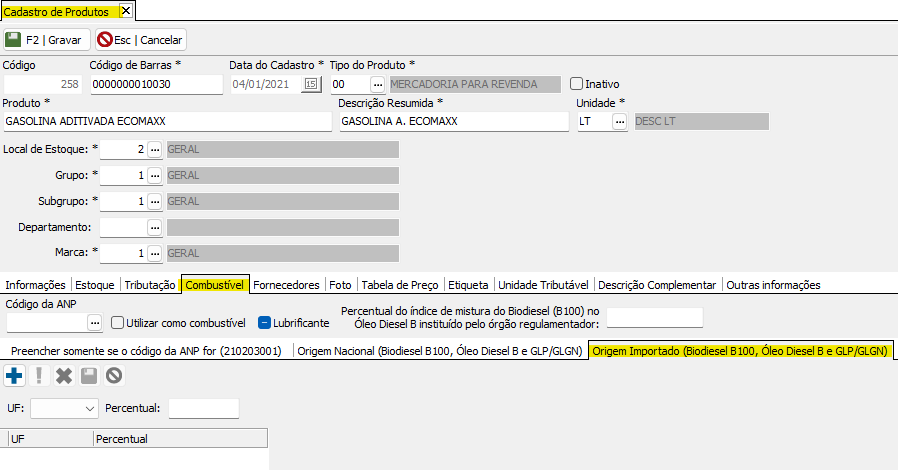Open the calendar picker for Data do Cadastro
Screen dimensions: 898x470
310,84
